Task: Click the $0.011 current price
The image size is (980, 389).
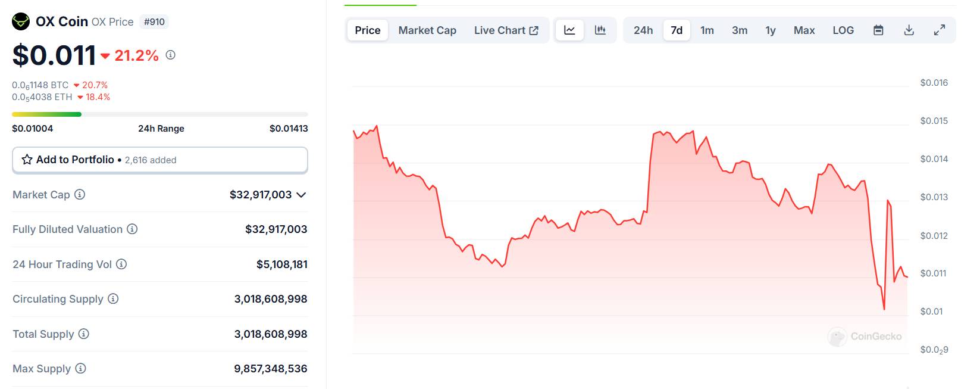Action: [54, 55]
